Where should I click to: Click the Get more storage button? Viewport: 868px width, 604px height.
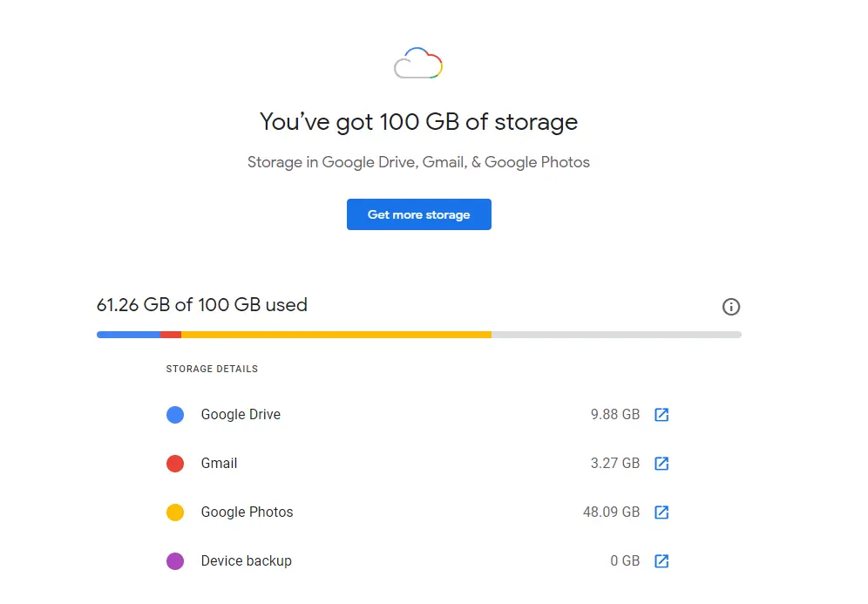(418, 214)
